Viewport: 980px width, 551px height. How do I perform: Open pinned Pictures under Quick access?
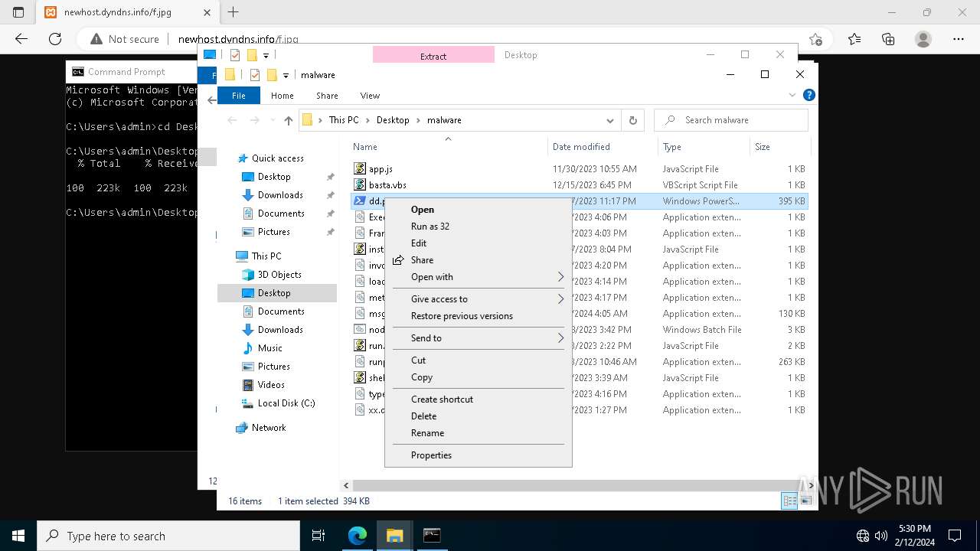pos(274,232)
